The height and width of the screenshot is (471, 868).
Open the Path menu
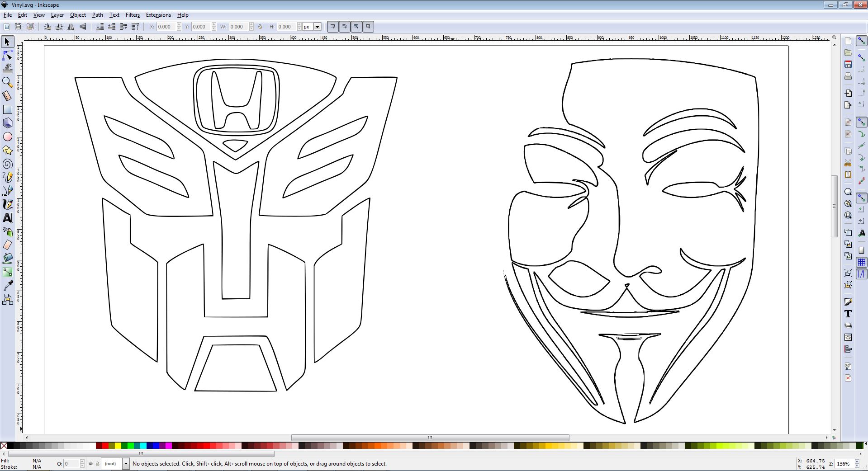point(98,15)
